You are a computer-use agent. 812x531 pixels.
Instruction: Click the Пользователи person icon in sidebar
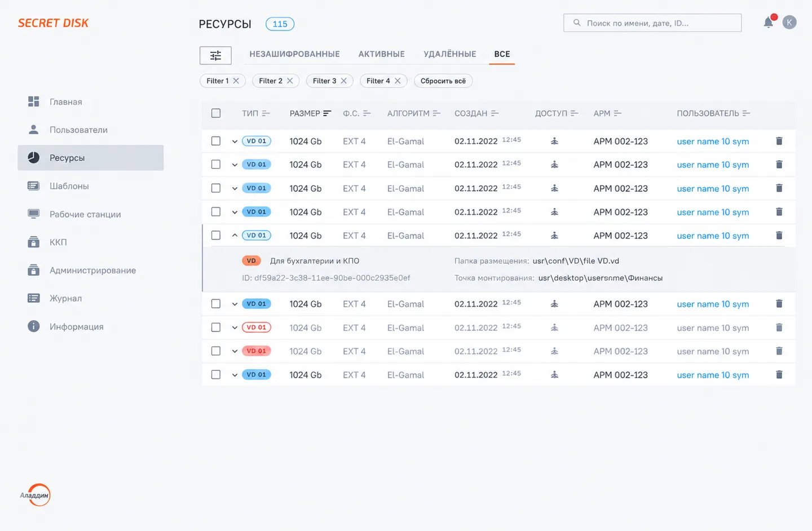(34, 130)
